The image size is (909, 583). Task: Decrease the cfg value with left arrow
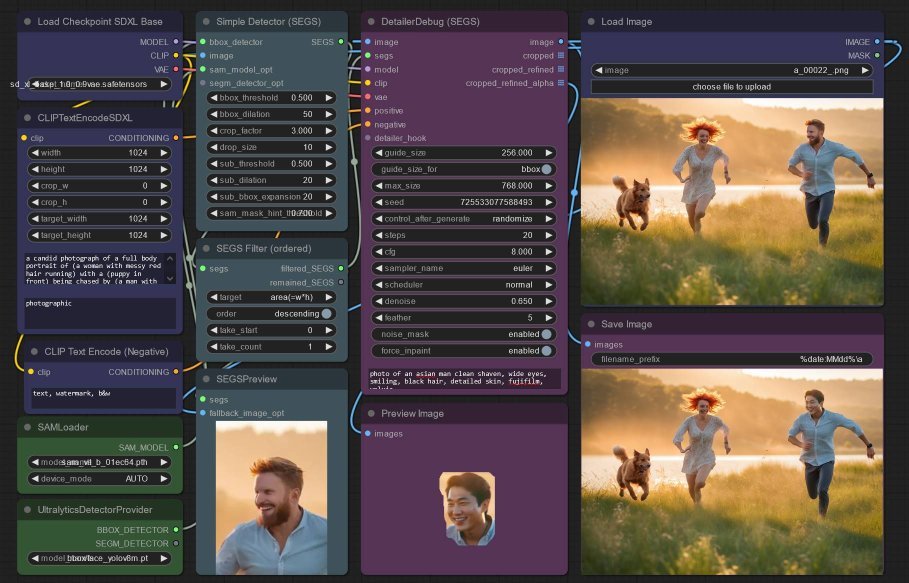[x=379, y=252]
